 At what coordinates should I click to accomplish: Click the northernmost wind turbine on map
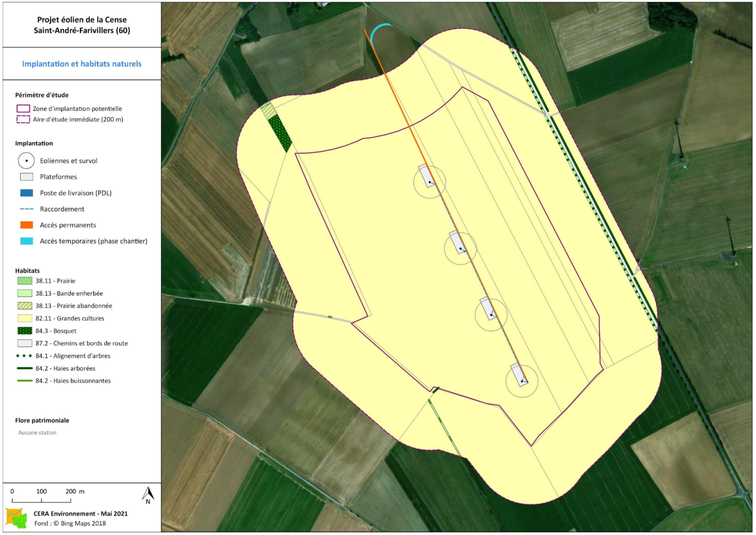[x=429, y=182]
